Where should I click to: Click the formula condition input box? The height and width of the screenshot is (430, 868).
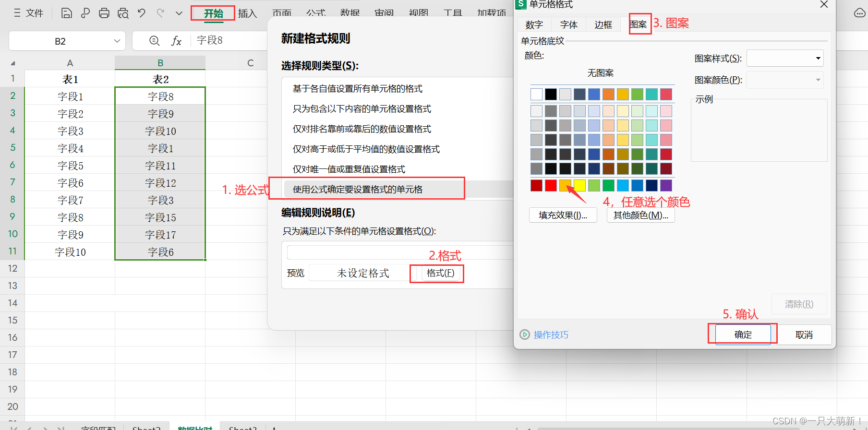click(400, 252)
